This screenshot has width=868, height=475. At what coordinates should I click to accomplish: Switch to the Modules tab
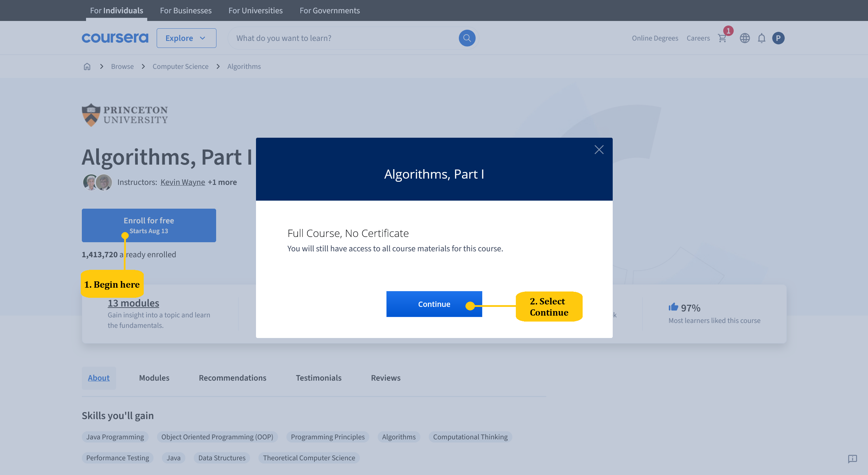[x=154, y=378]
